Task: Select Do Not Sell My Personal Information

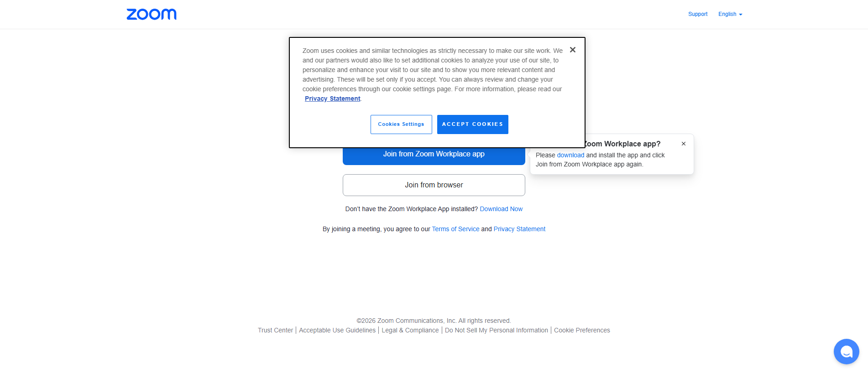Action: click(497, 330)
